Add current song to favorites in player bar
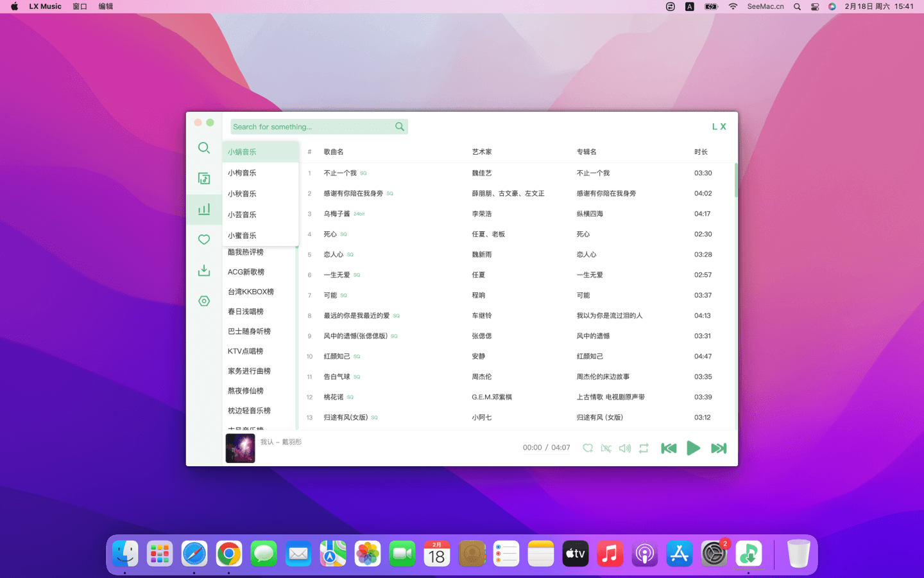Viewport: 924px width, 578px height. (587, 448)
